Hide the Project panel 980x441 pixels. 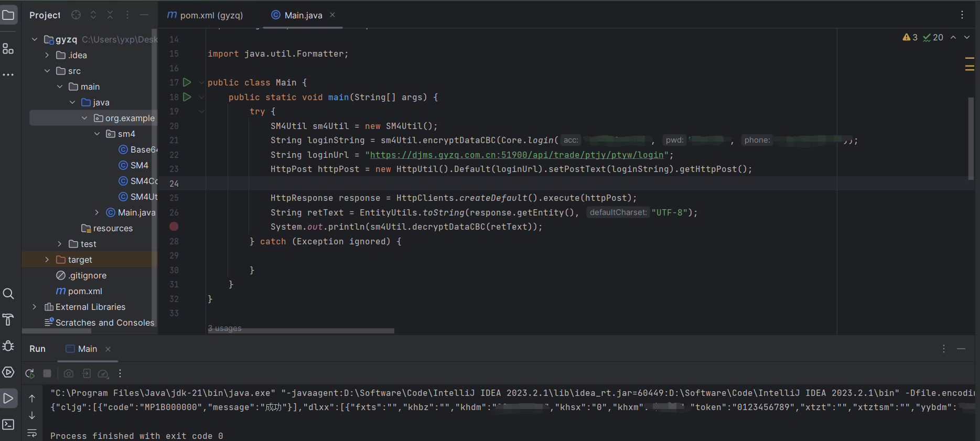click(144, 15)
